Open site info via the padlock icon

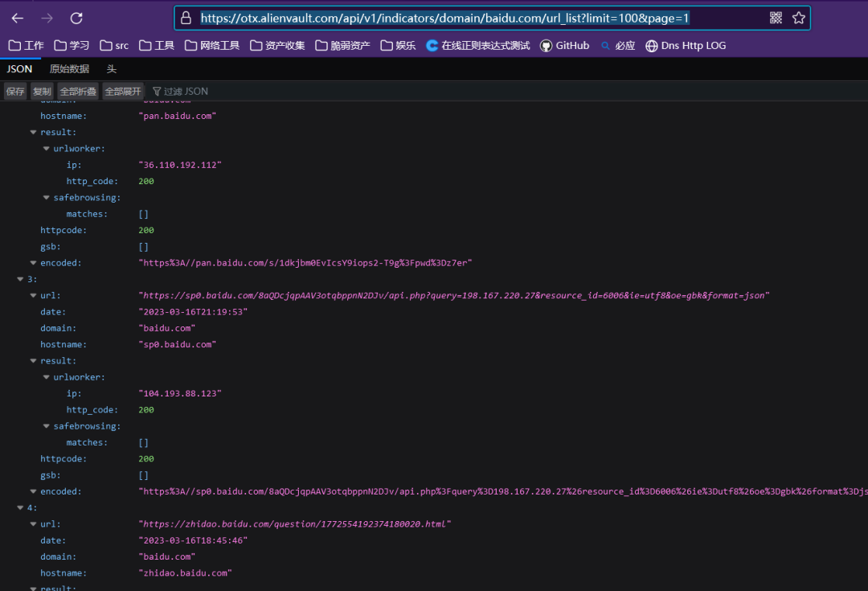(x=186, y=18)
